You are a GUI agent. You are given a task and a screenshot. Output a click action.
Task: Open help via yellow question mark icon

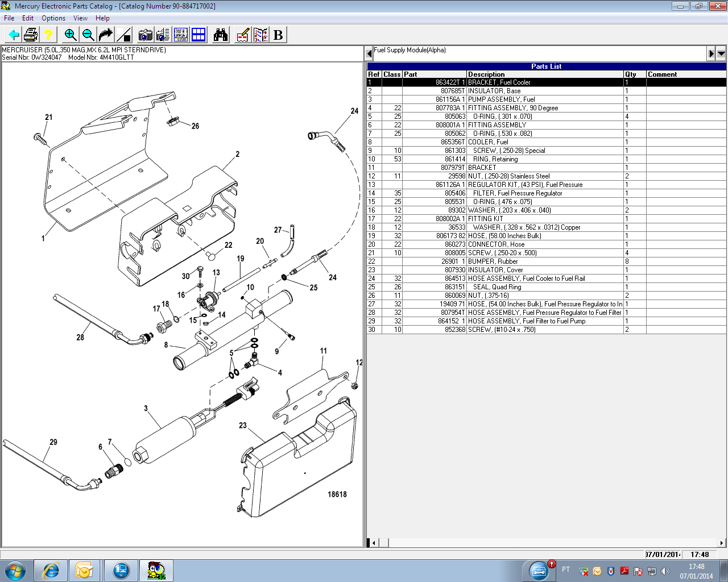[48, 35]
